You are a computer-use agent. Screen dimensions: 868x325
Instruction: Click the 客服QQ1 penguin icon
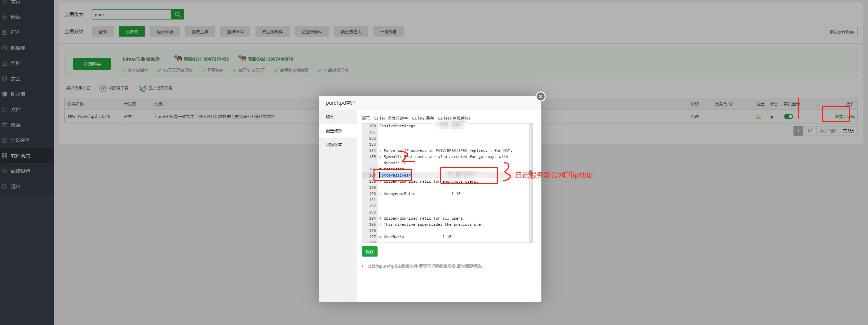[178, 58]
